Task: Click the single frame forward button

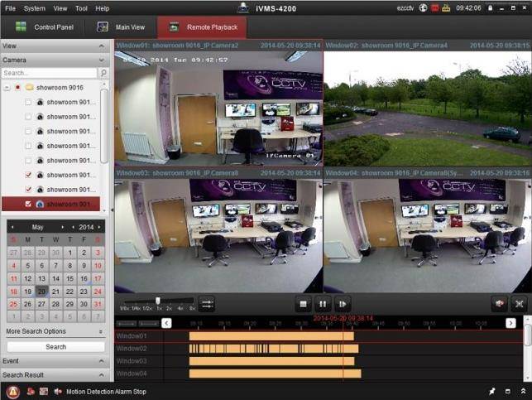Action: point(343,304)
